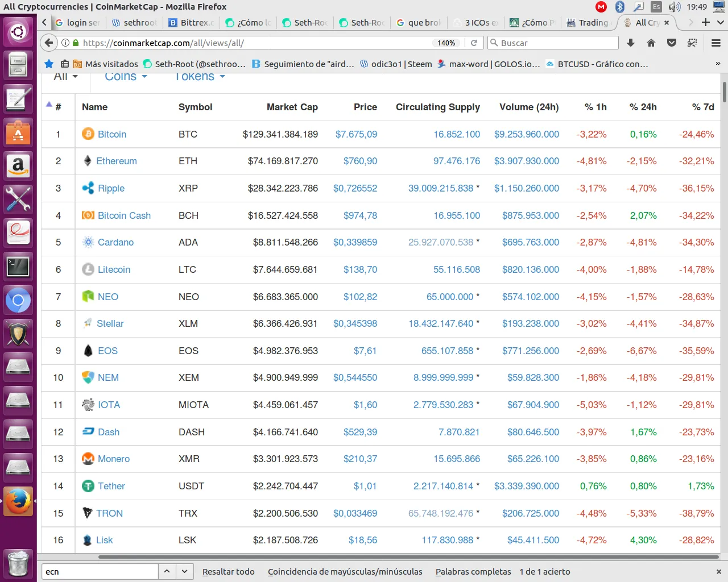Click the NEO logo icon
Screen dimensions: 728x582
[x=88, y=297]
